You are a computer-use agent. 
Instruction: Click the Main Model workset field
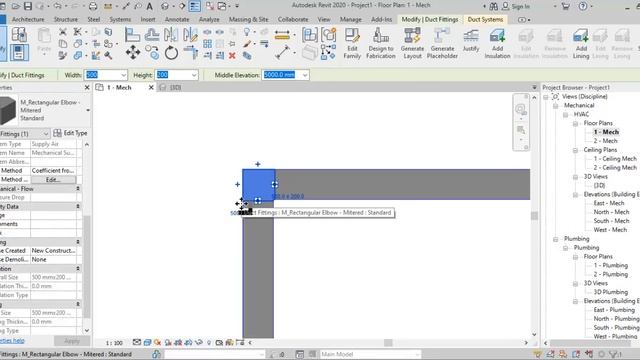point(369,354)
